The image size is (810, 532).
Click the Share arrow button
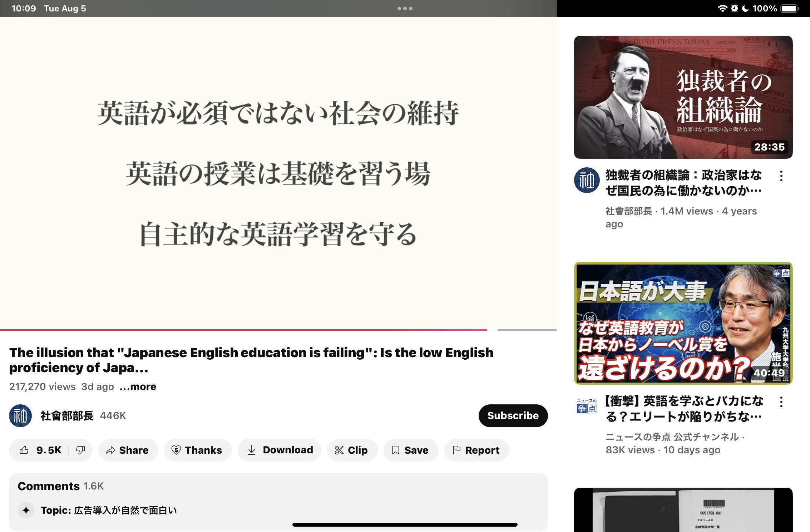128,450
